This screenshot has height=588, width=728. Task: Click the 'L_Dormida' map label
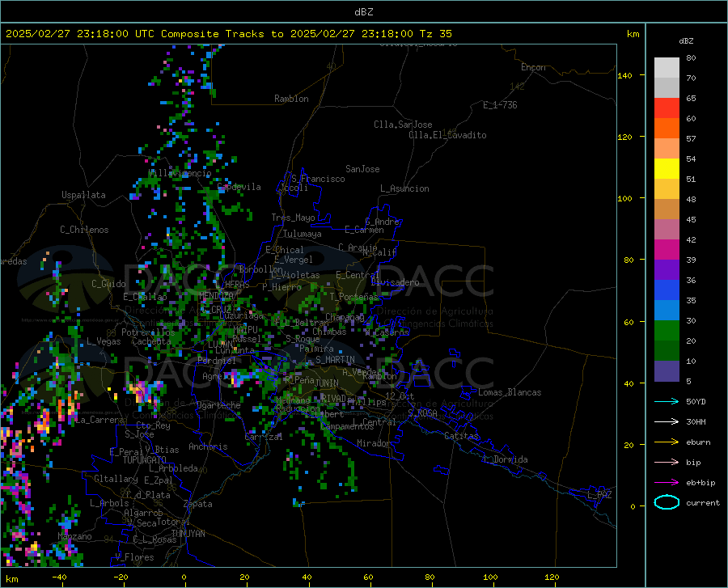pyautogui.click(x=505, y=459)
